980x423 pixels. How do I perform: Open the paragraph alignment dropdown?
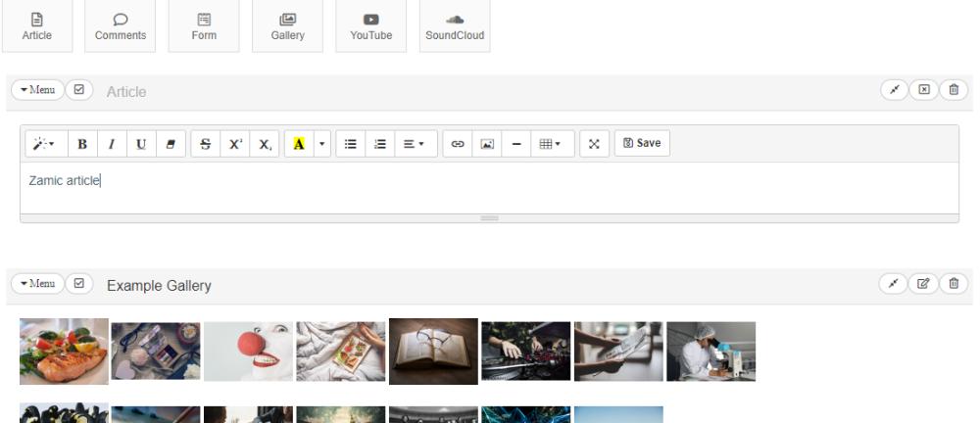pos(416,144)
